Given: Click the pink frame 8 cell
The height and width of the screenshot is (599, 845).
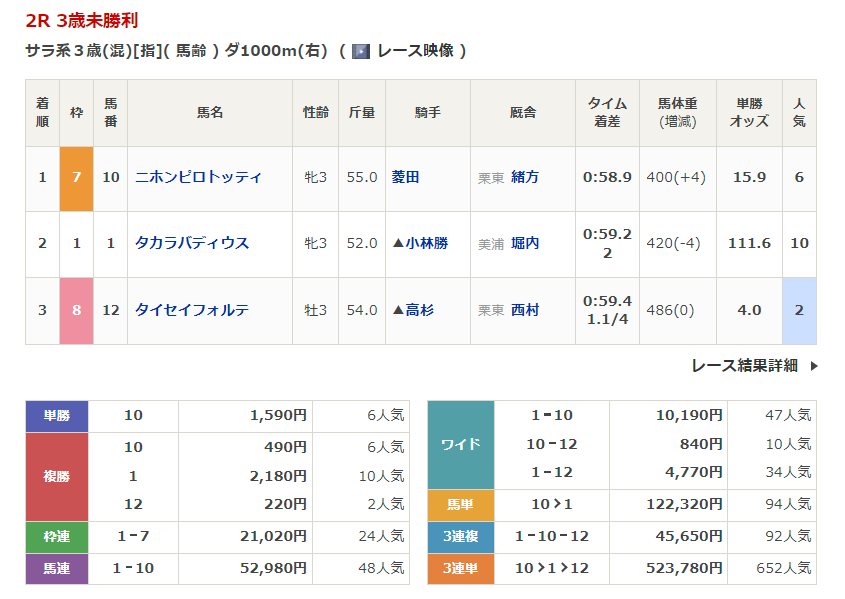Looking at the screenshot, I should pyautogui.click(x=76, y=310).
